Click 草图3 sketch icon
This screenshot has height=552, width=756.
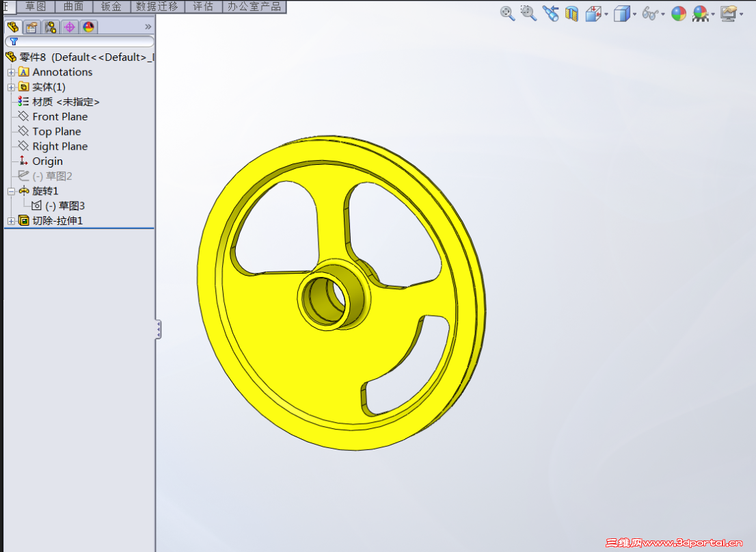tap(36, 206)
